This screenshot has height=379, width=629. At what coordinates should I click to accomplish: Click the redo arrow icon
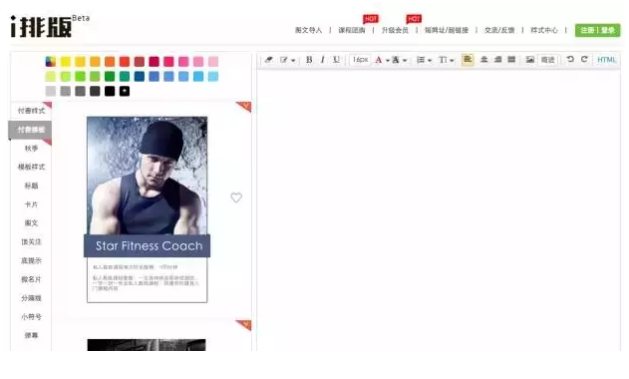(584, 59)
